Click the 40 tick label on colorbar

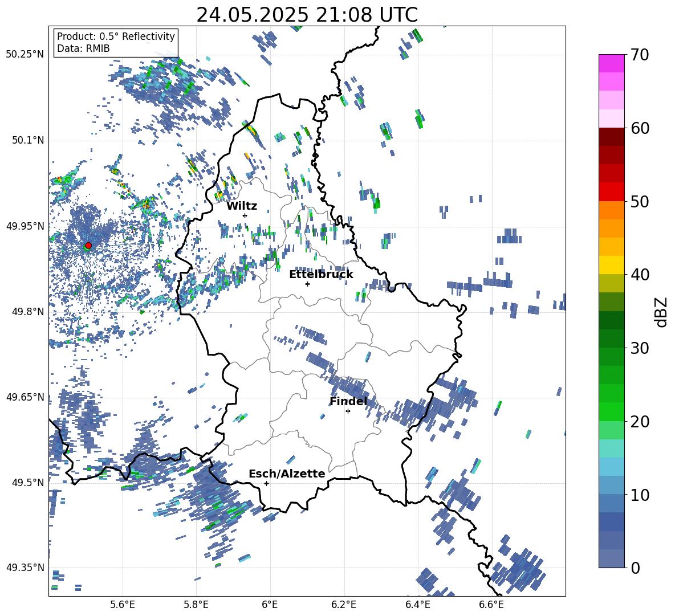click(640, 275)
